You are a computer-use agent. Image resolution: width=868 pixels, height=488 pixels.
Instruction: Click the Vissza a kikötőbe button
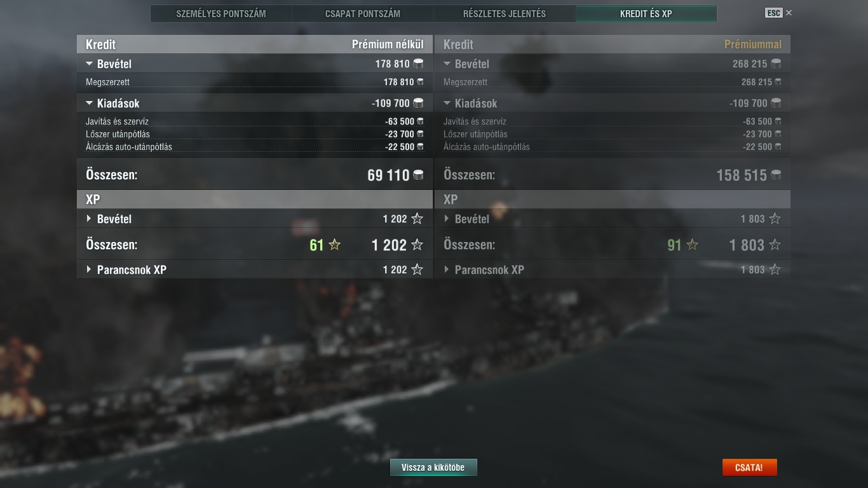(433, 467)
